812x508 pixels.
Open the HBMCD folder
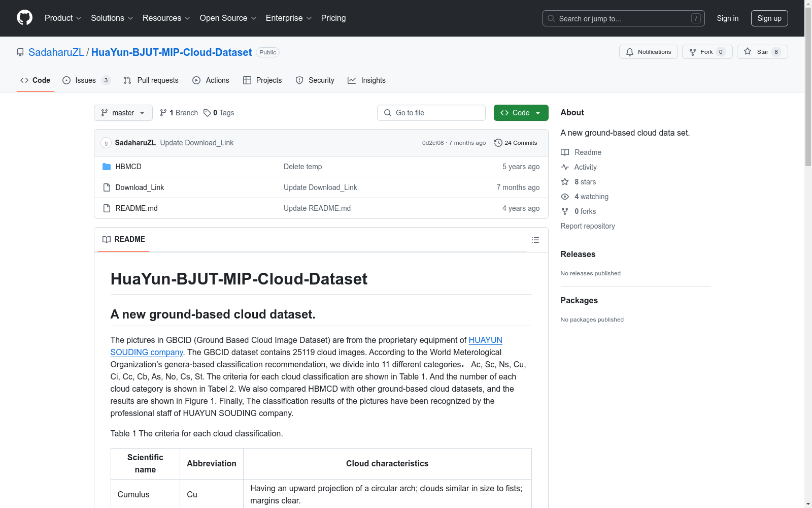coord(128,167)
